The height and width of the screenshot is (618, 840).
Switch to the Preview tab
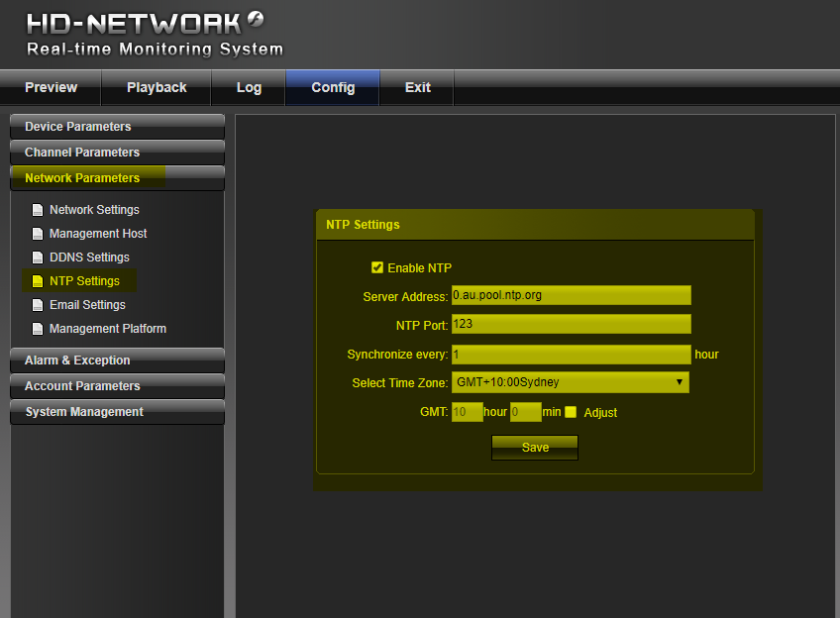tap(51, 87)
